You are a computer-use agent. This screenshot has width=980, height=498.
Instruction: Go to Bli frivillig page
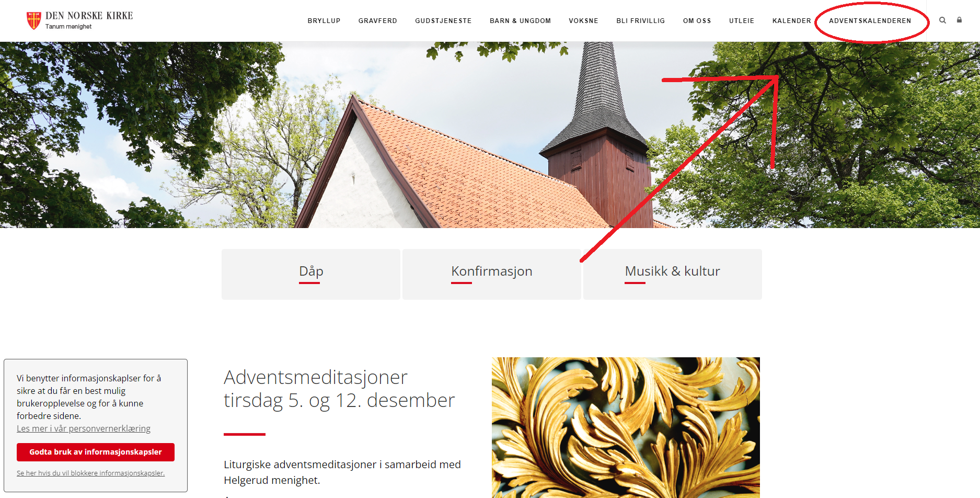[640, 21]
